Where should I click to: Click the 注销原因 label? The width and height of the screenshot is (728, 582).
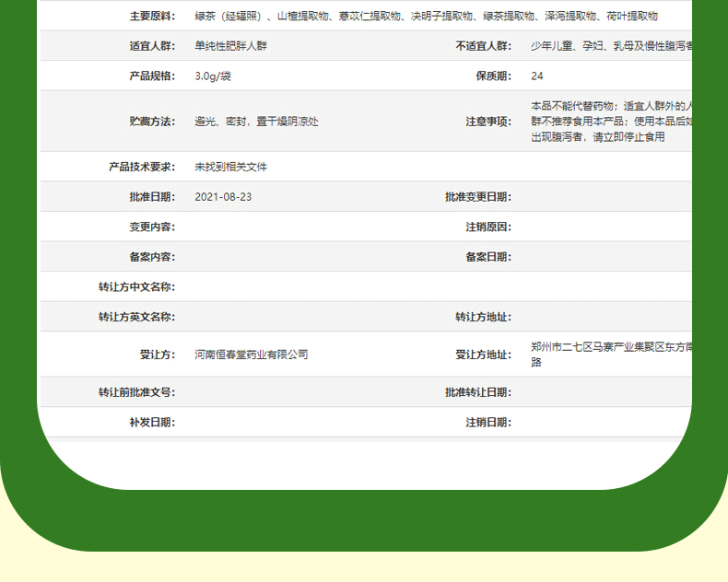(x=488, y=227)
